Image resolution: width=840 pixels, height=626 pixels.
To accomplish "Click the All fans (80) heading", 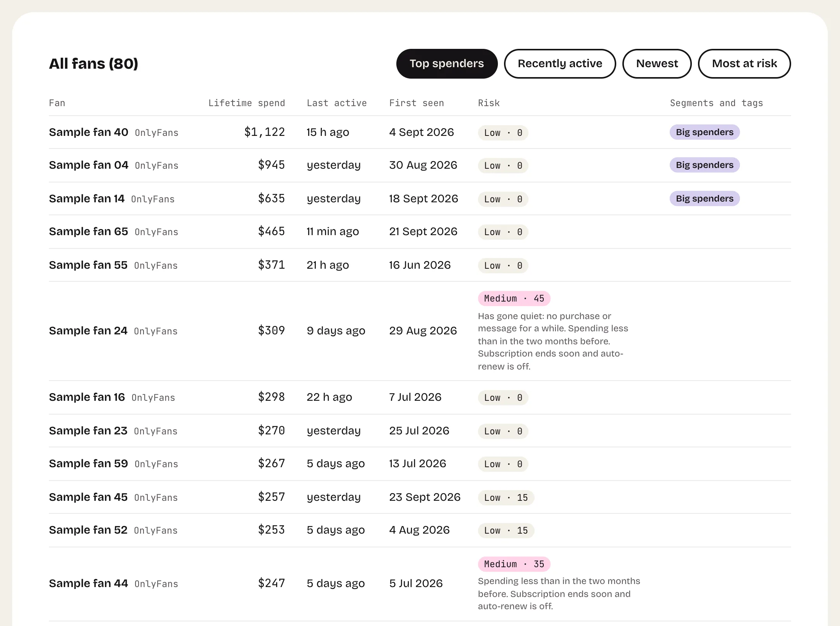I will tap(94, 64).
